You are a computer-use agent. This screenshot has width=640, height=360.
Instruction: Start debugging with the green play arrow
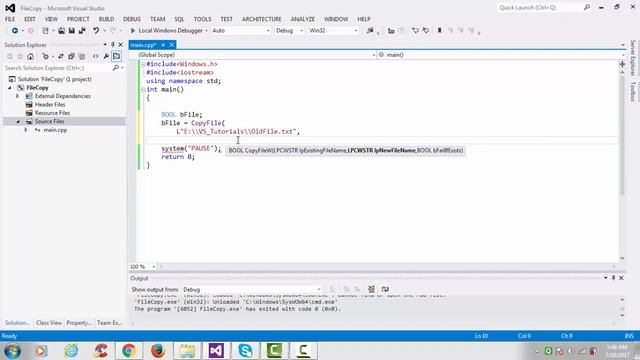point(133,31)
